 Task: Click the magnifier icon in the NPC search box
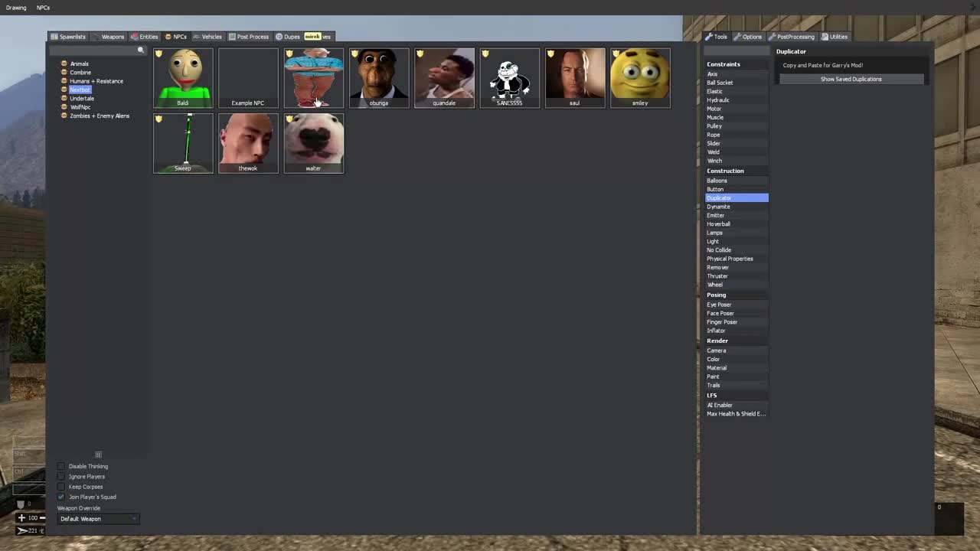(x=141, y=51)
